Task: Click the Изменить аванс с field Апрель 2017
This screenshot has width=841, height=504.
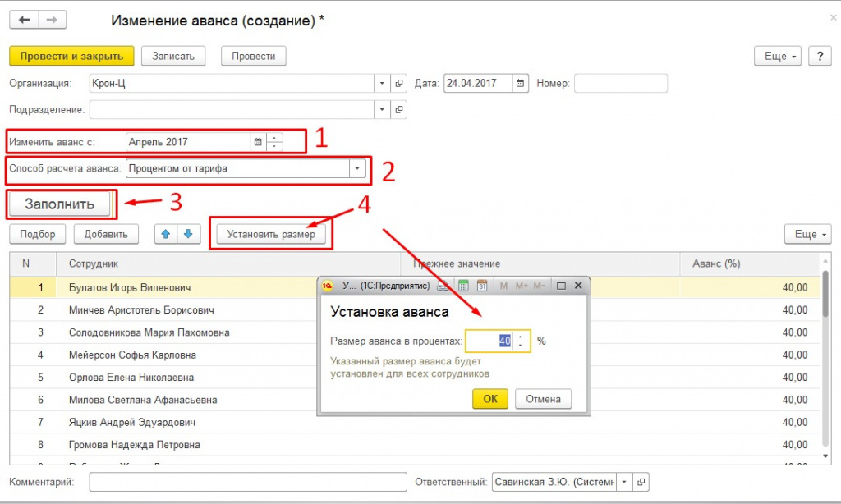Action: tap(188, 142)
